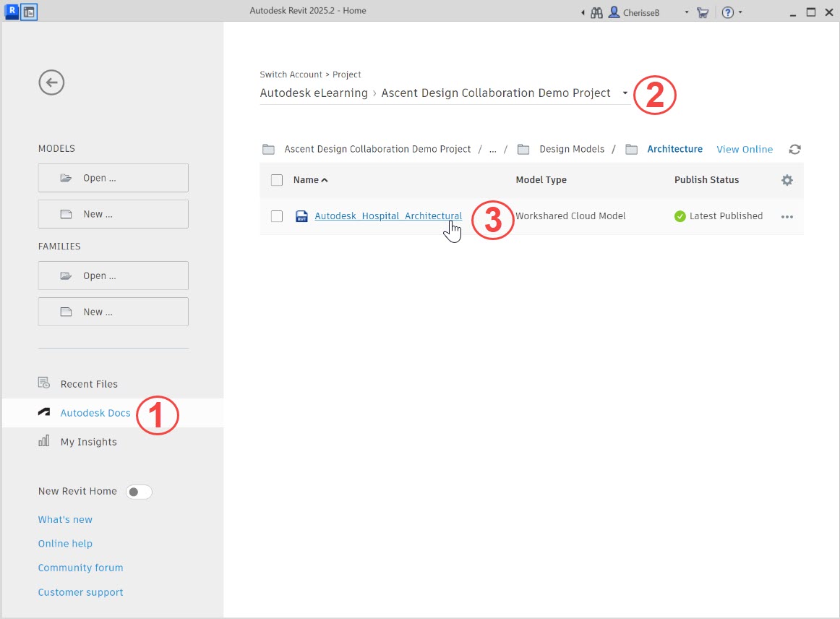Click the Architecture breadcrumb label

tap(674, 149)
